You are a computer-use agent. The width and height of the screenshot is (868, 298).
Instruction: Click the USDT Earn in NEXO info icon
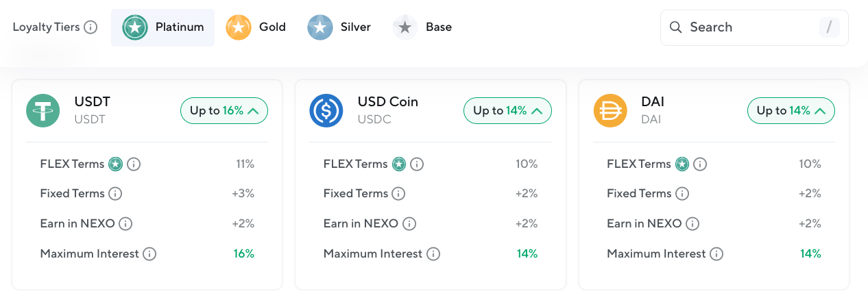coord(125,224)
